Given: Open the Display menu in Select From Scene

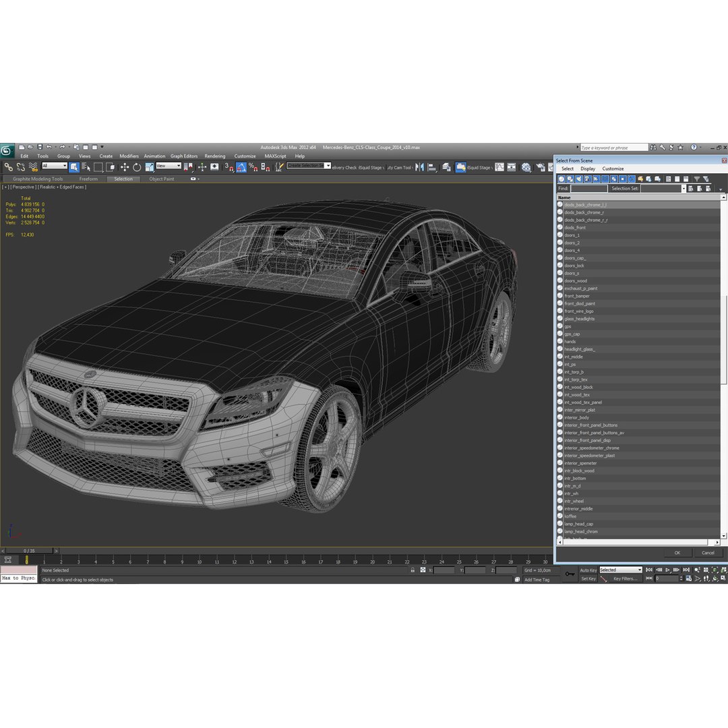Looking at the screenshot, I should pos(588,169).
